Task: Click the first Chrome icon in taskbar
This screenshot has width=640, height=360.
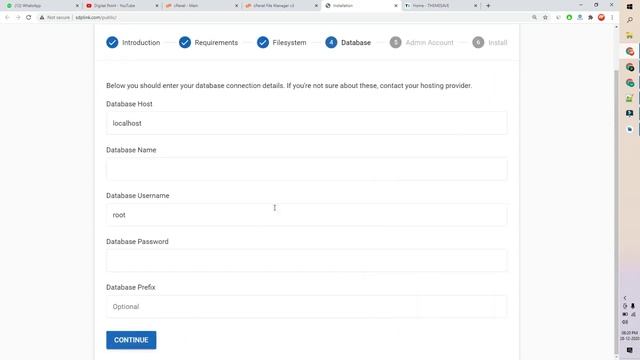Action: point(630,51)
